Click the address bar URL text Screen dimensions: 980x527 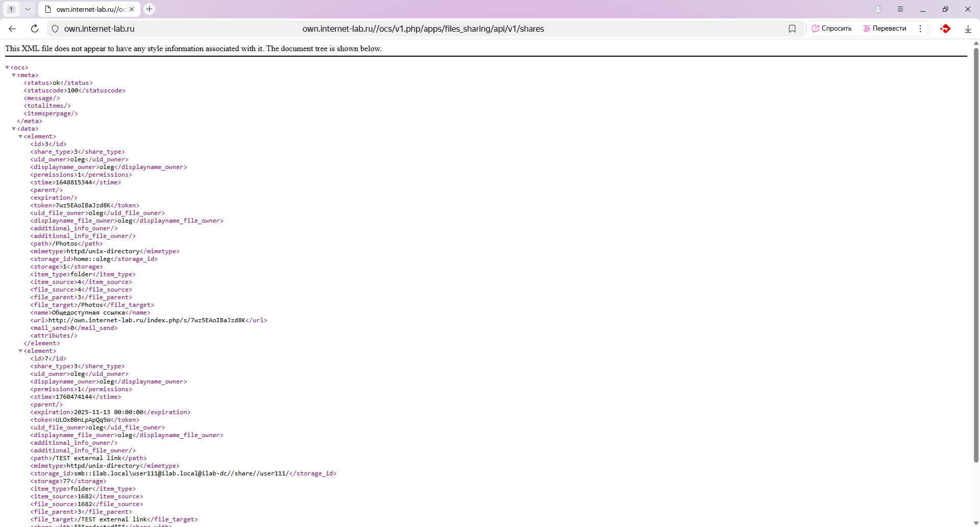point(423,29)
